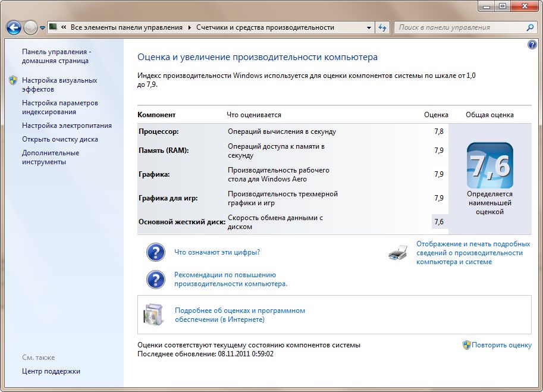Select «Счетчики и средства производительности» breadcrumb

point(265,27)
